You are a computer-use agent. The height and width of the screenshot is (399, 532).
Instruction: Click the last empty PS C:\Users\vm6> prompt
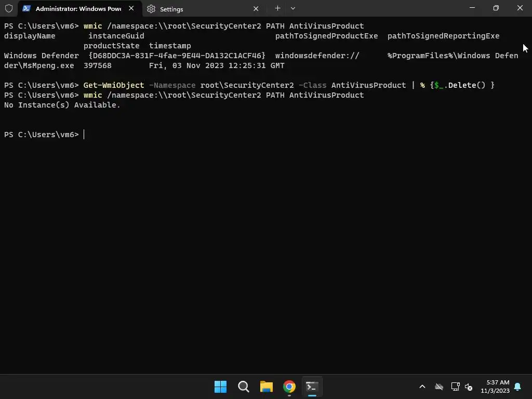[x=42, y=135]
